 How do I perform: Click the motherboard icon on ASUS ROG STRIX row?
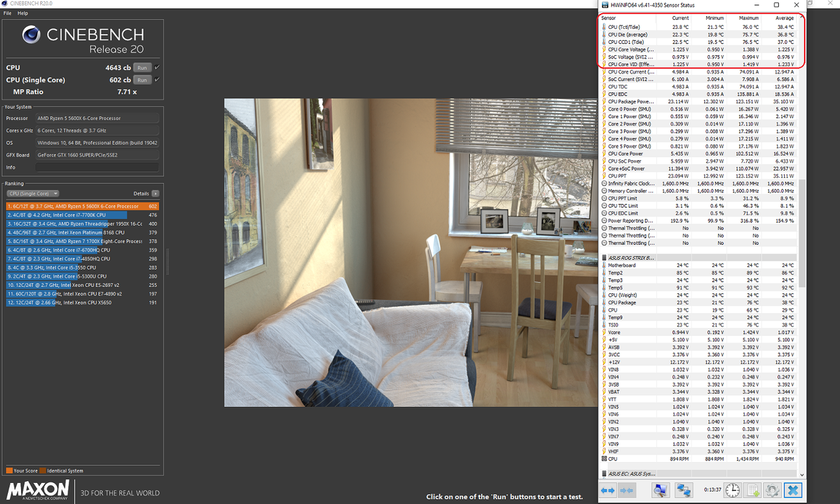coord(605,257)
